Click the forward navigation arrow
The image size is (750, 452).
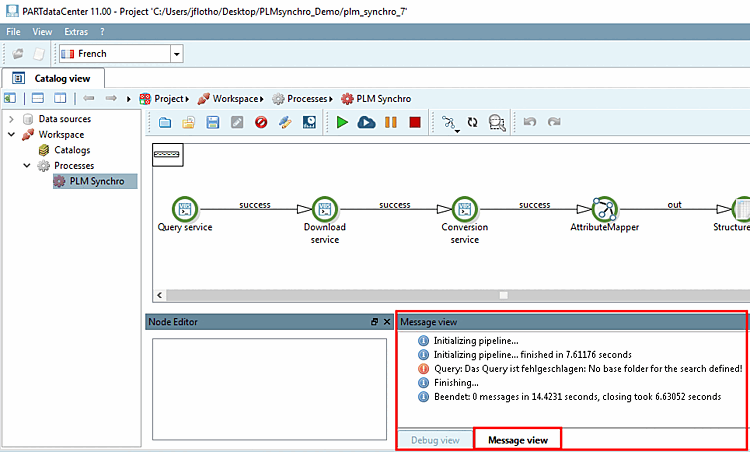click(111, 99)
